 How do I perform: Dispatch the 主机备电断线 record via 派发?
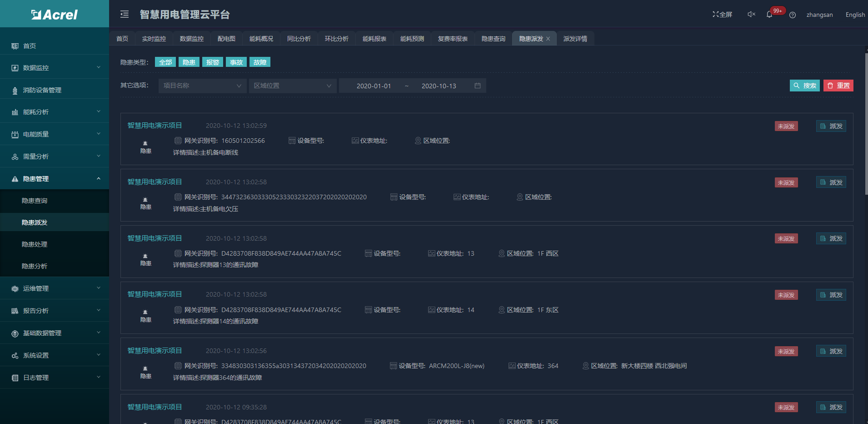pyautogui.click(x=831, y=126)
